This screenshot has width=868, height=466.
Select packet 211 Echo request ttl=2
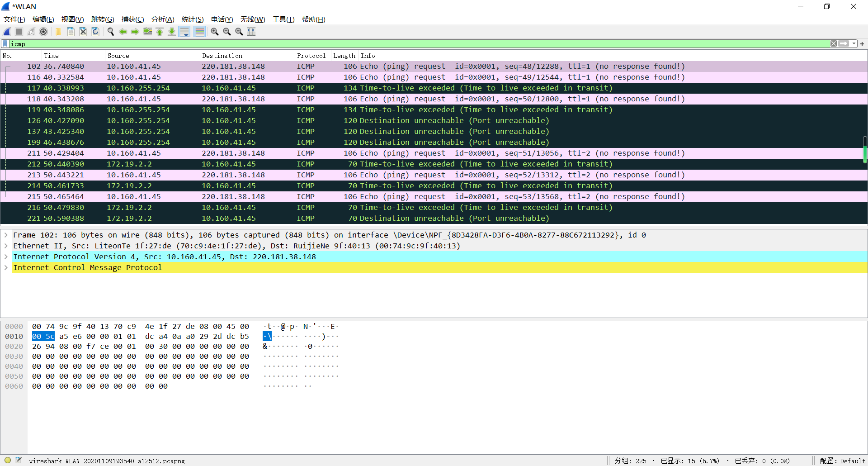point(434,153)
